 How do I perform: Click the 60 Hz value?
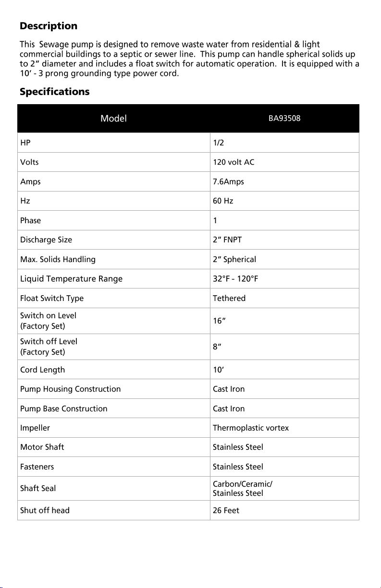coord(223,201)
